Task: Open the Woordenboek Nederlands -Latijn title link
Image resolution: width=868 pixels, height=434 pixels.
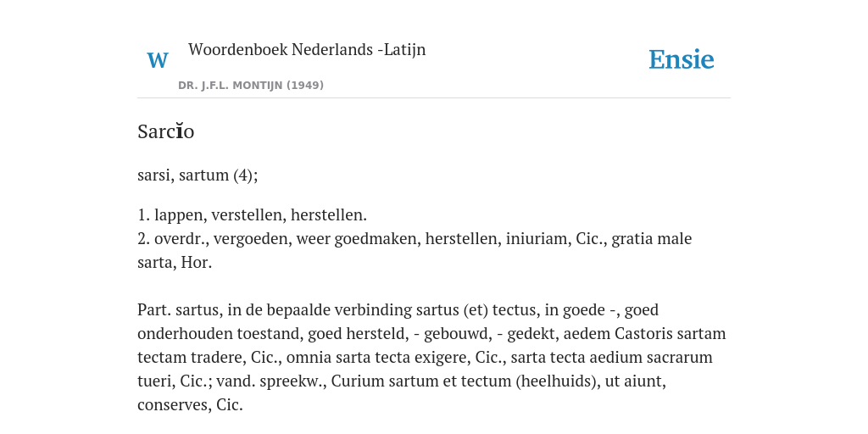Action: click(307, 49)
